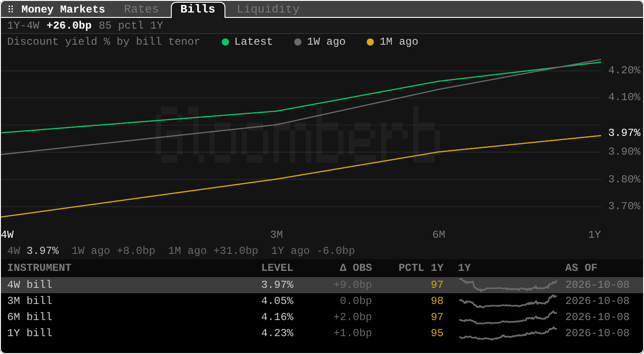This screenshot has width=644, height=354.
Task: Click the +26.0bp spread value
Action: point(69,25)
